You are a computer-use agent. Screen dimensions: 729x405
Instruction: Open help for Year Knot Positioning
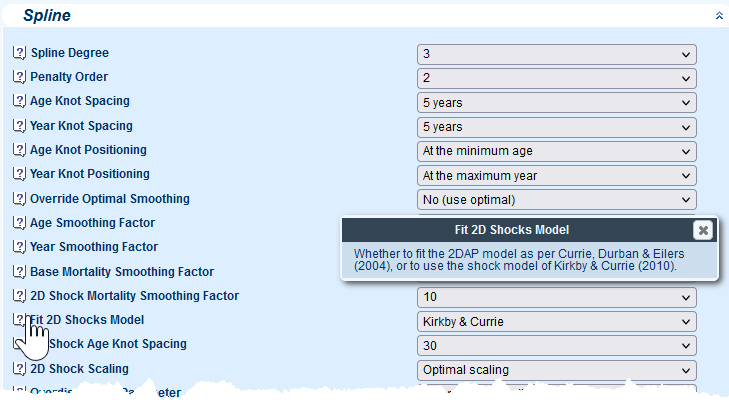point(19,175)
